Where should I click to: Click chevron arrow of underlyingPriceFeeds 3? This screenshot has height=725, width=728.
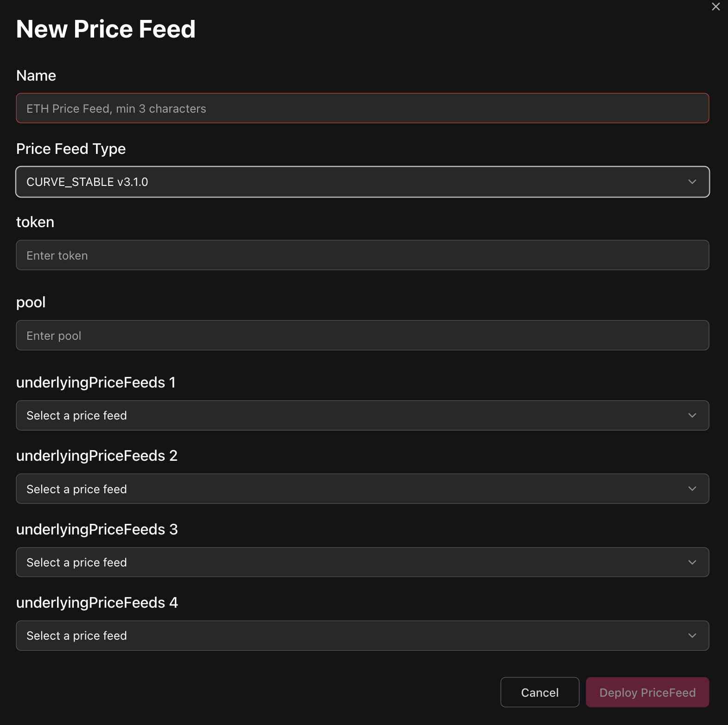pyautogui.click(x=692, y=562)
